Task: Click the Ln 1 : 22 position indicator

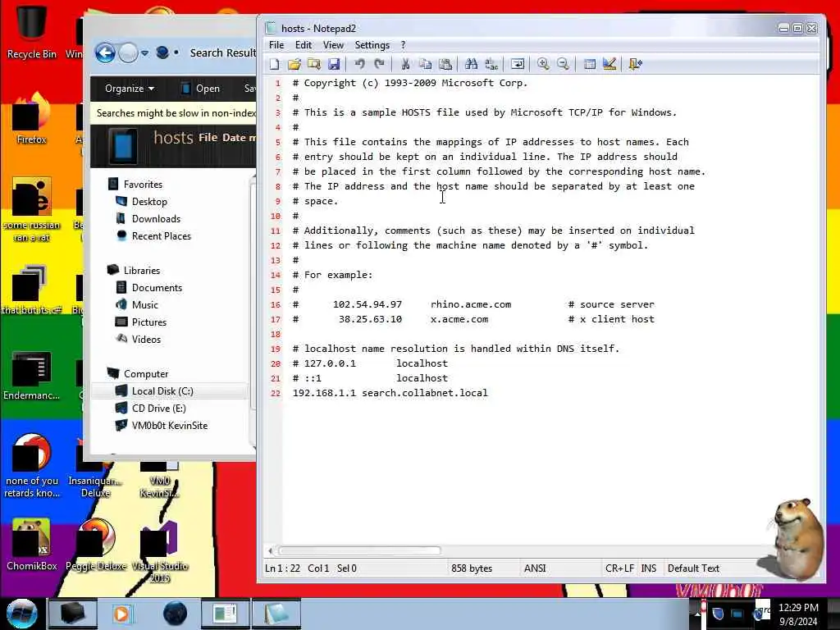Action: click(282, 568)
